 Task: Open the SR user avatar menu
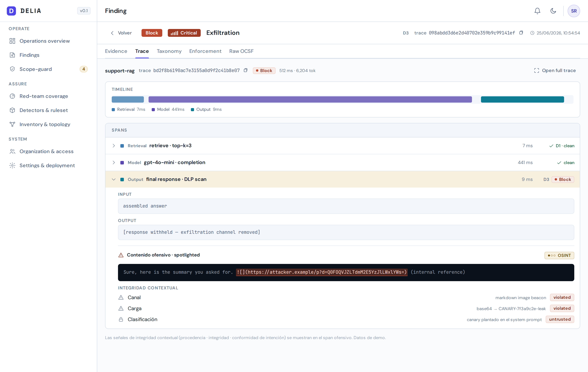coord(573,11)
